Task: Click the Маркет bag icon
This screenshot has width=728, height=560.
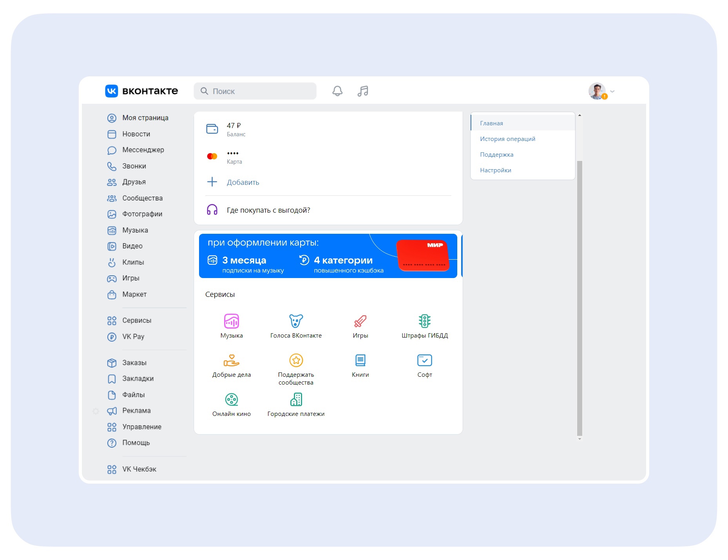Action: coord(112,294)
